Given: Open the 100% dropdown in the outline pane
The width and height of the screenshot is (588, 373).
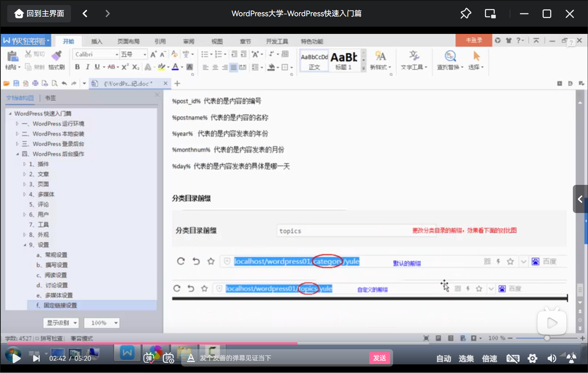Looking at the screenshot, I should coord(102,323).
